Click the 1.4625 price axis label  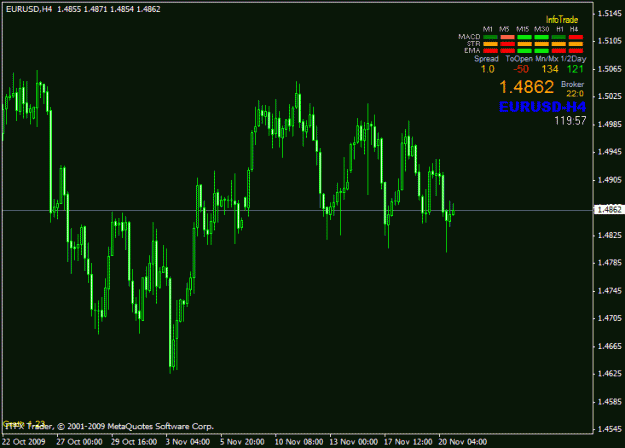pyautogui.click(x=610, y=373)
